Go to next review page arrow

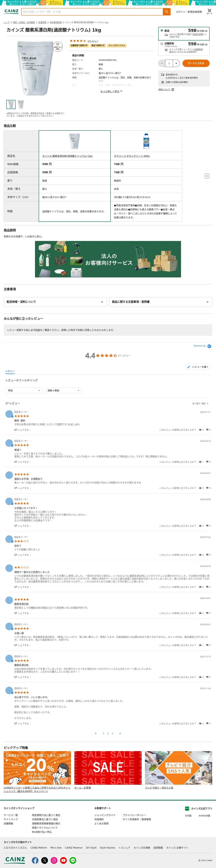[x=120, y=733]
